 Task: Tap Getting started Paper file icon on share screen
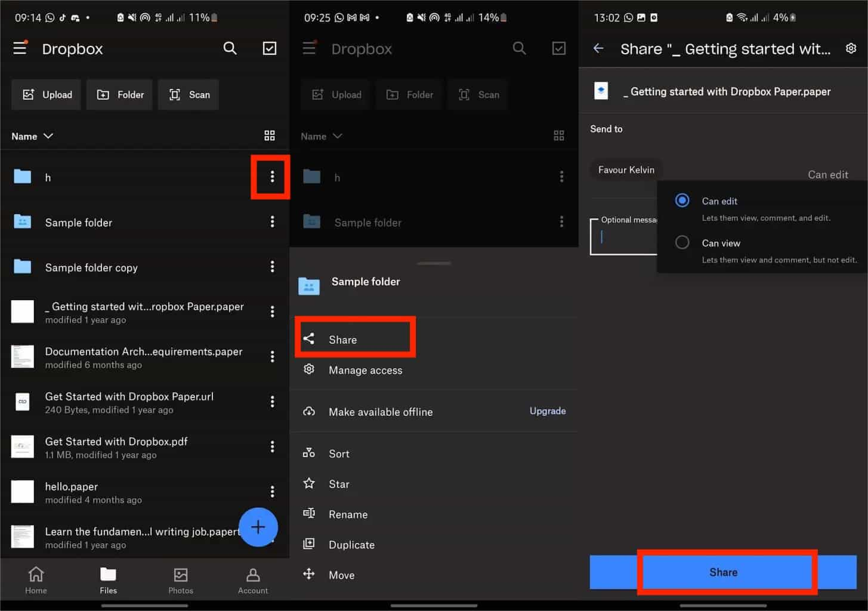point(601,91)
